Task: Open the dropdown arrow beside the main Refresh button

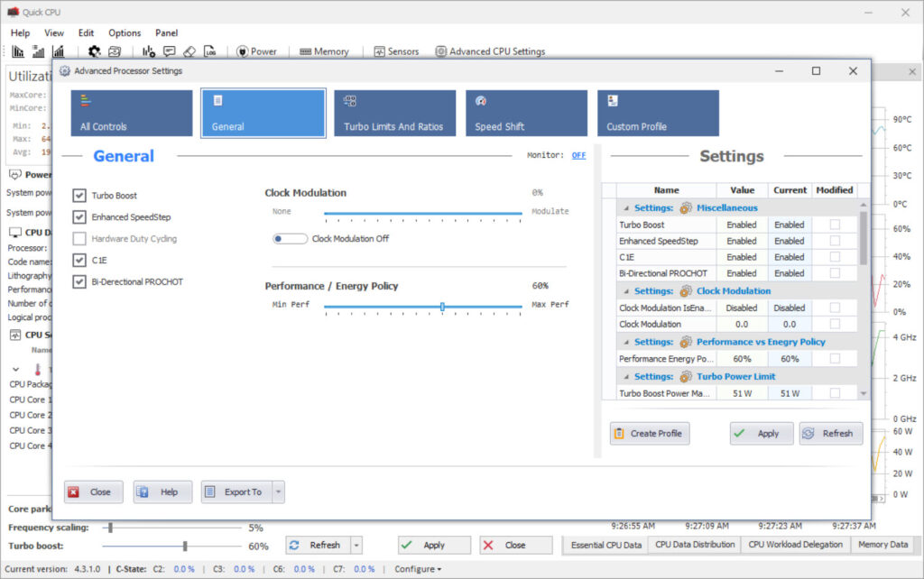Action: (x=356, y=546)
